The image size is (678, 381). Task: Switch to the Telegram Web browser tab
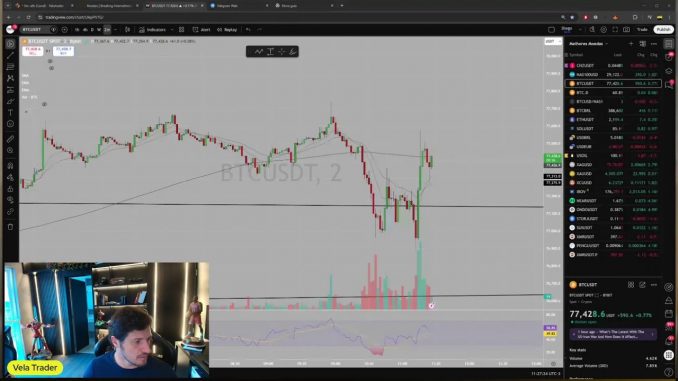click(x=239, y=6)
